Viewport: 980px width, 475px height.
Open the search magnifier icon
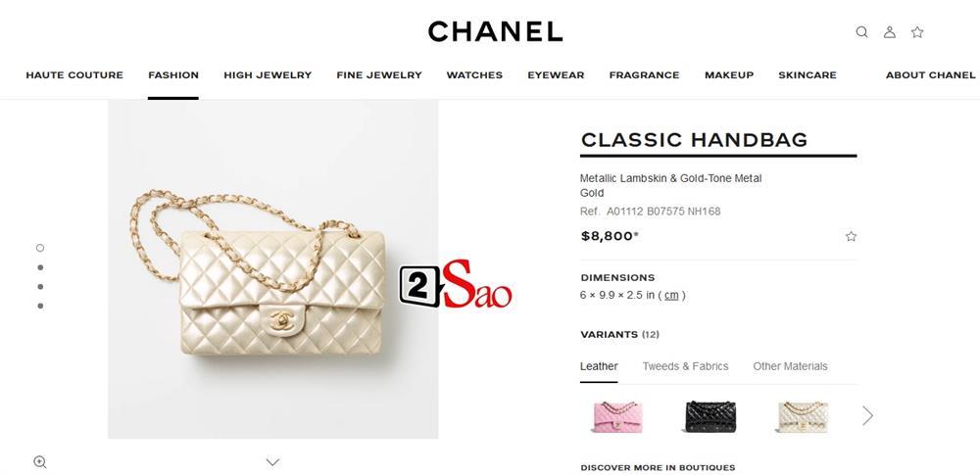861,32
